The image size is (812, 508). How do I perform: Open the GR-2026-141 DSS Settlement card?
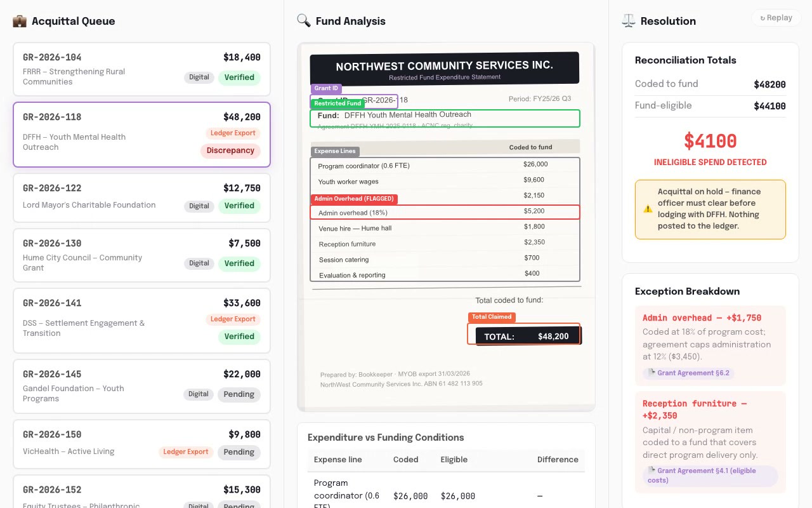[x=141, y=321]
